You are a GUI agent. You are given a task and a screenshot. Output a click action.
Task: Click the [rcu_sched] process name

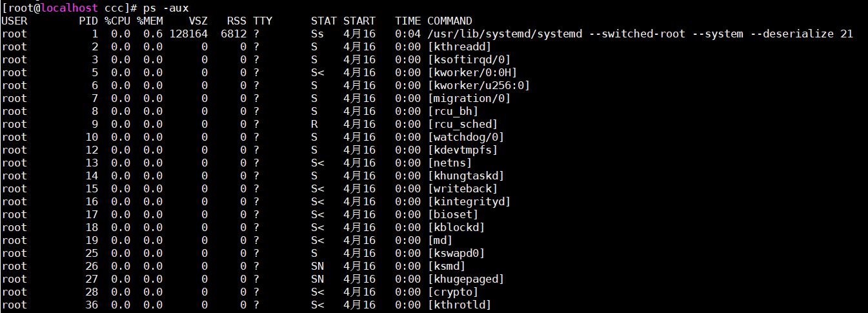pyautogui.click(x=462, y=124)
